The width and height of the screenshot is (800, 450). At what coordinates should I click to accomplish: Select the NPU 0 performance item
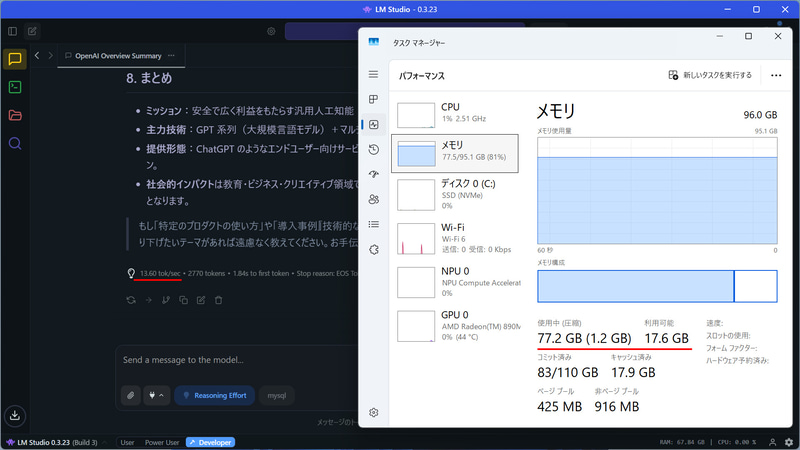[455, 282]
